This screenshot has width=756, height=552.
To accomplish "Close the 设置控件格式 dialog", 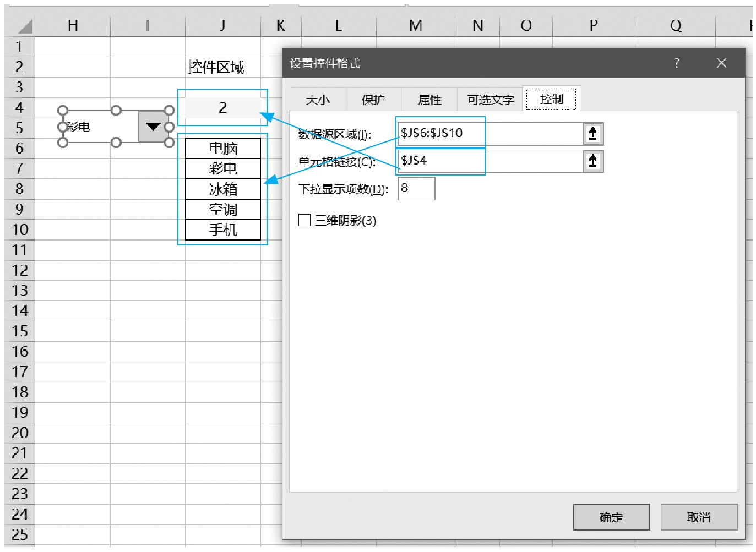I will (721, 63).
